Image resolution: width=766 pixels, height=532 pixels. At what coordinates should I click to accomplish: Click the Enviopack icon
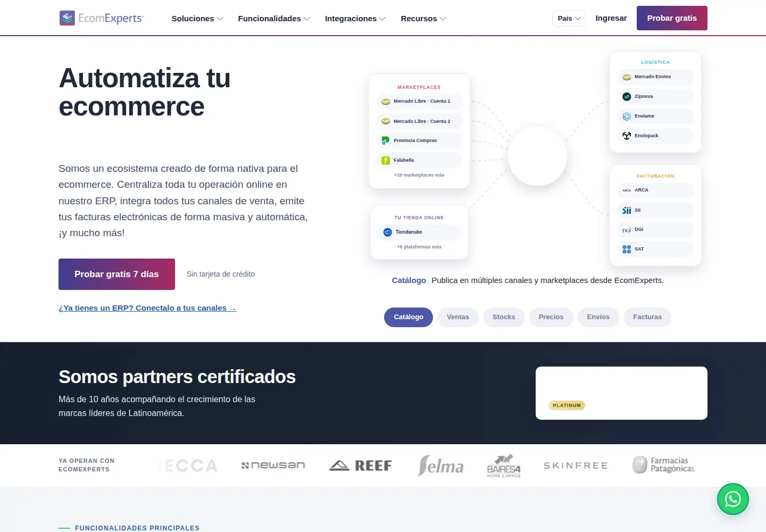(627, 136)
